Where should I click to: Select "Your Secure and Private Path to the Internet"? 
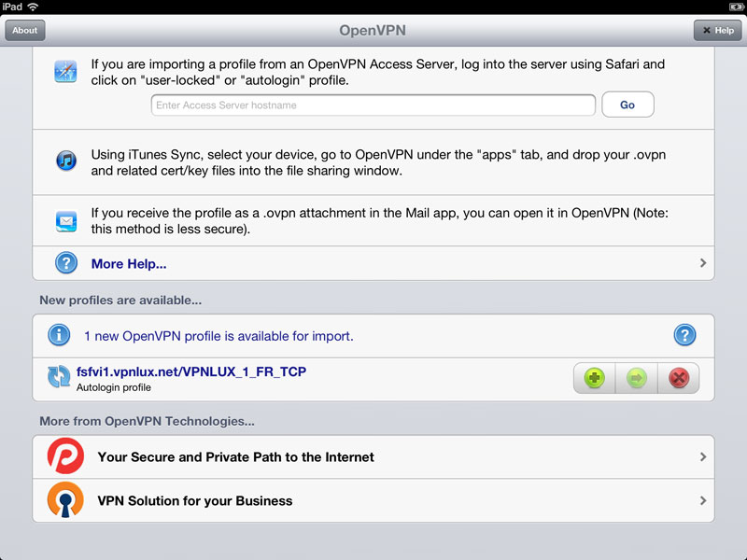pos(373,457)
